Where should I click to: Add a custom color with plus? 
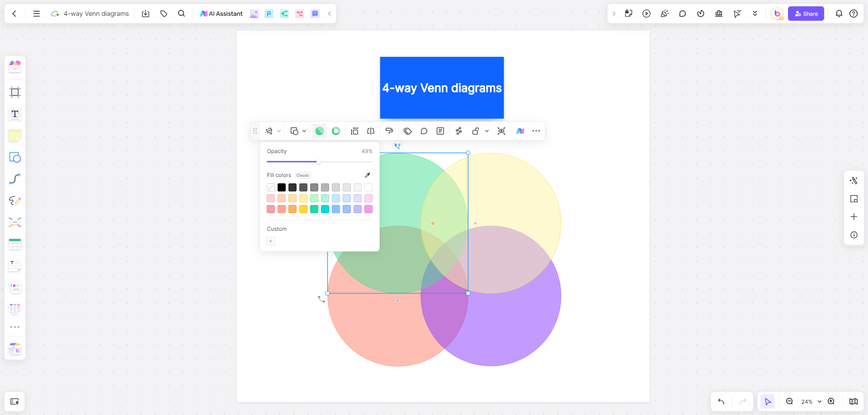(x=271, y=241)
